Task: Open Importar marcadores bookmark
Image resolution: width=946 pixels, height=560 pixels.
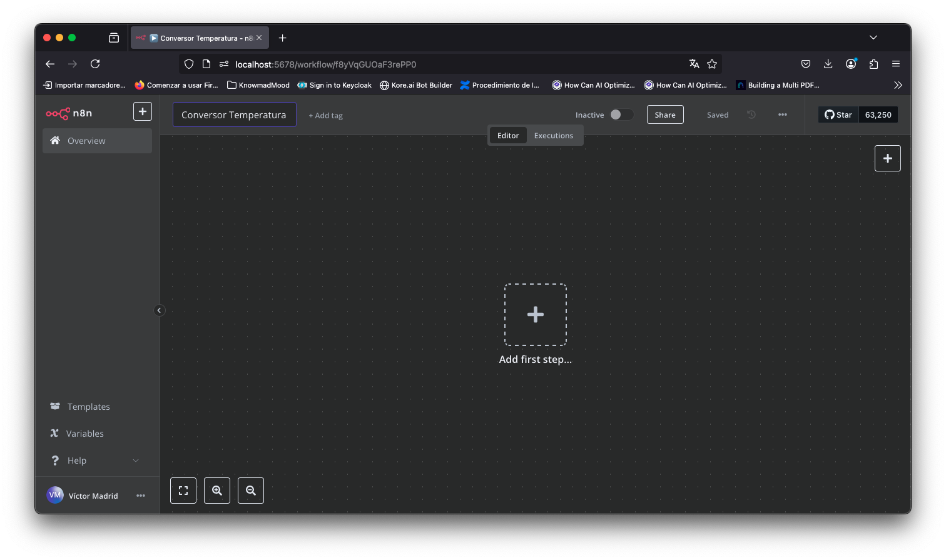Action: (x=84, y=85)
